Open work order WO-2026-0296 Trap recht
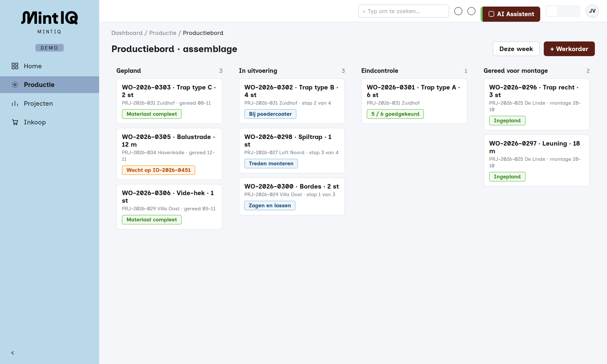607x364 pixels. point(537,104)
